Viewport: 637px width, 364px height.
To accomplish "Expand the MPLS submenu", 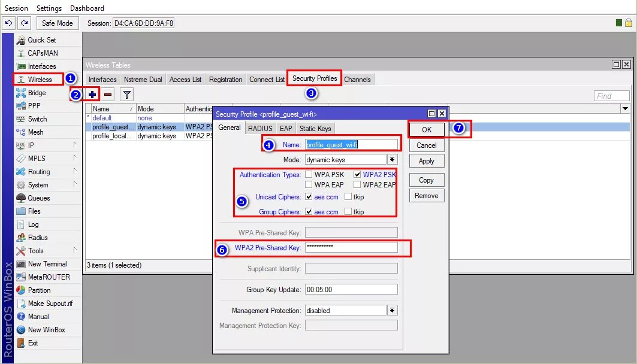I will pyautogui.click(x=75, y=157).
